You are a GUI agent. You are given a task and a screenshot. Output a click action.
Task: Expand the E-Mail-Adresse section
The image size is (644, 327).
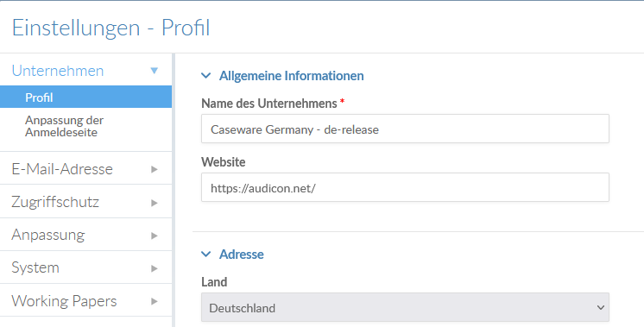pos(154,169)
